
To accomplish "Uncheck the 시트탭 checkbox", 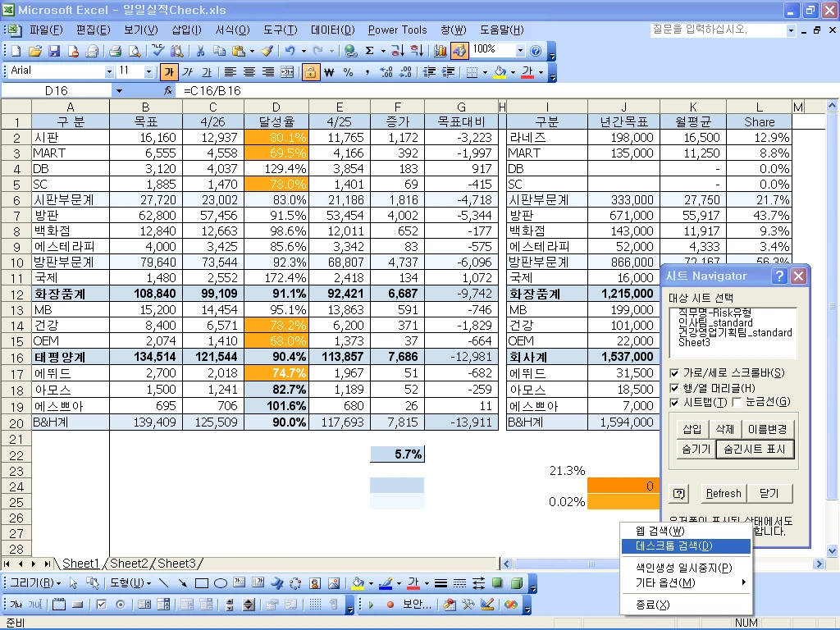I will pos(674,403).
